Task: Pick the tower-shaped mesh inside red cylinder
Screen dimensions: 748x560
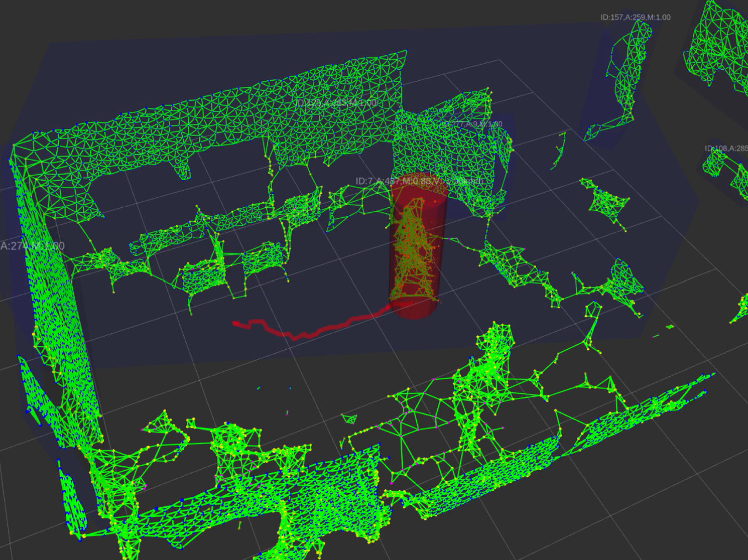Action: (412, 251)
